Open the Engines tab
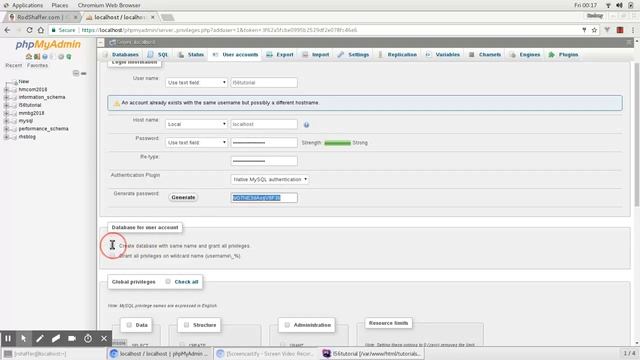Image resolution: width=640 pixels, height=360 pixels. coord(525,55)
